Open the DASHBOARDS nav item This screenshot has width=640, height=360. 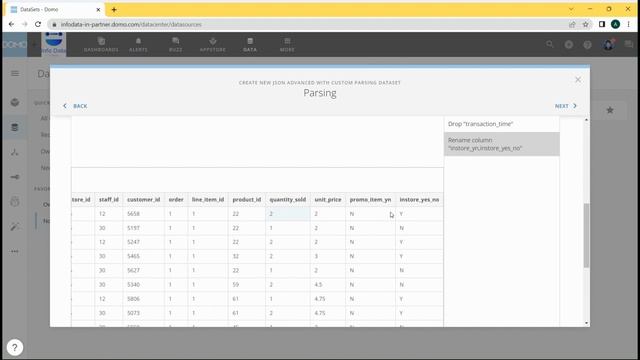point(101,44)
